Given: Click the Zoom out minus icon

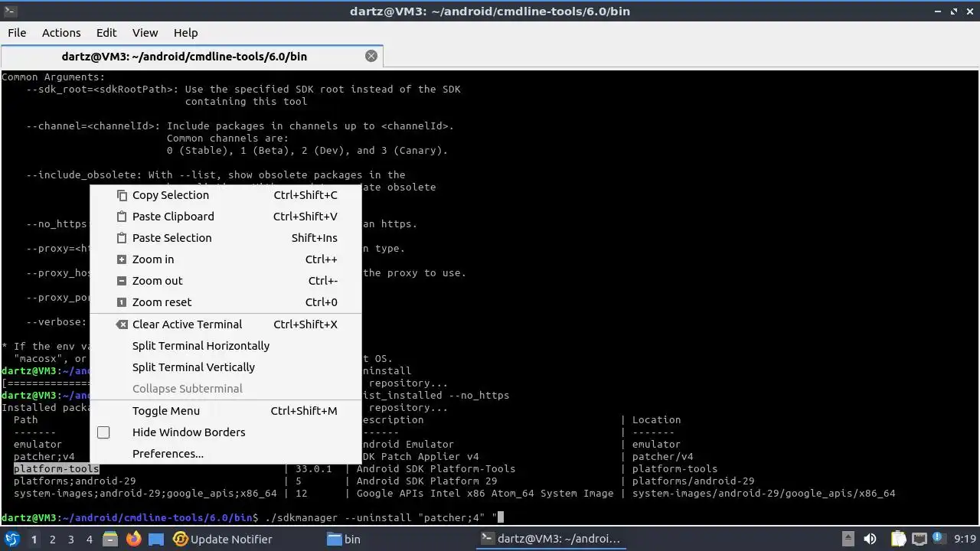Looking at the screenshot, I should 121,281.
